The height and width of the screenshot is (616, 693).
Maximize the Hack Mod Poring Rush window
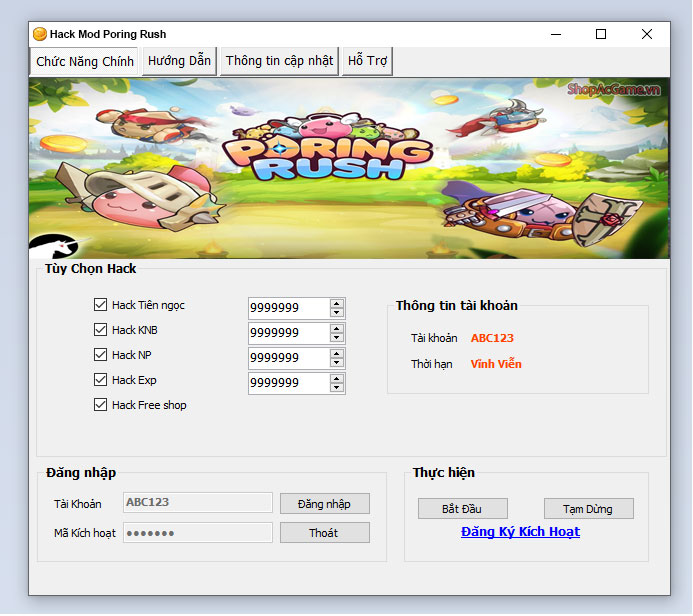[601, 34]
